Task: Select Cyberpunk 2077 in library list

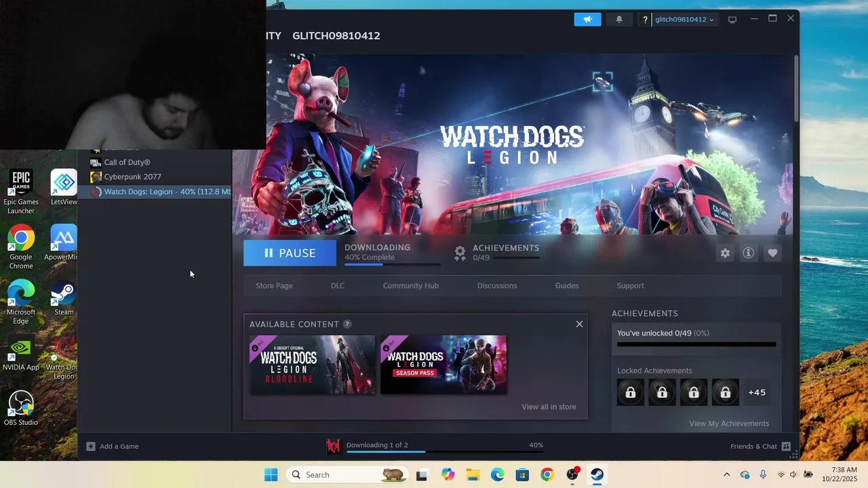Action: [x=154, y=177]
